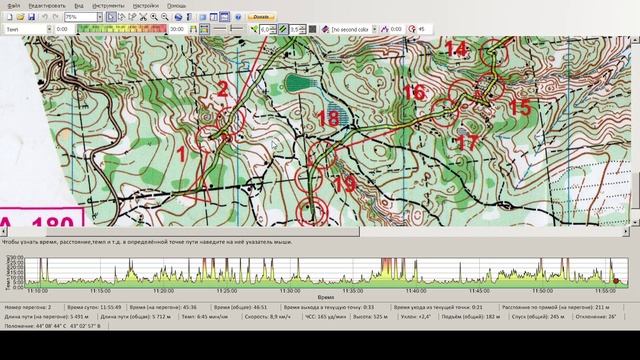Create a new document
This screenshot has height=360, width=640.
(9, 17)
